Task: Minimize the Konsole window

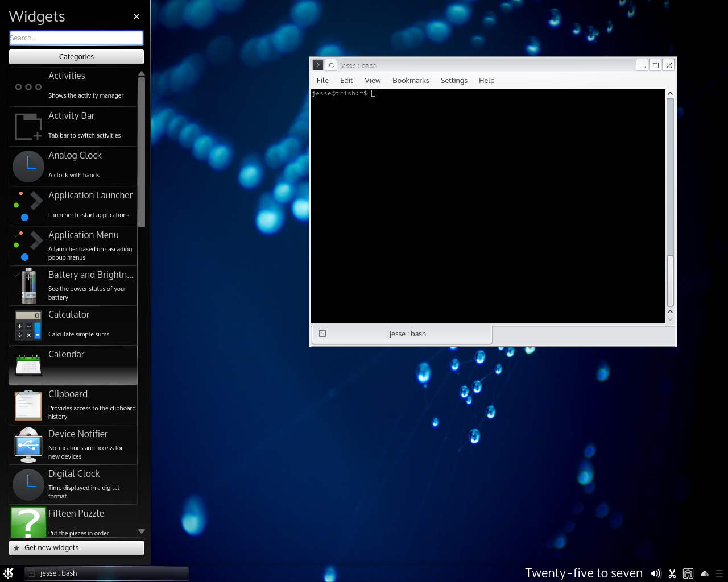Action: pyautogui.click(x=642, y=65)
